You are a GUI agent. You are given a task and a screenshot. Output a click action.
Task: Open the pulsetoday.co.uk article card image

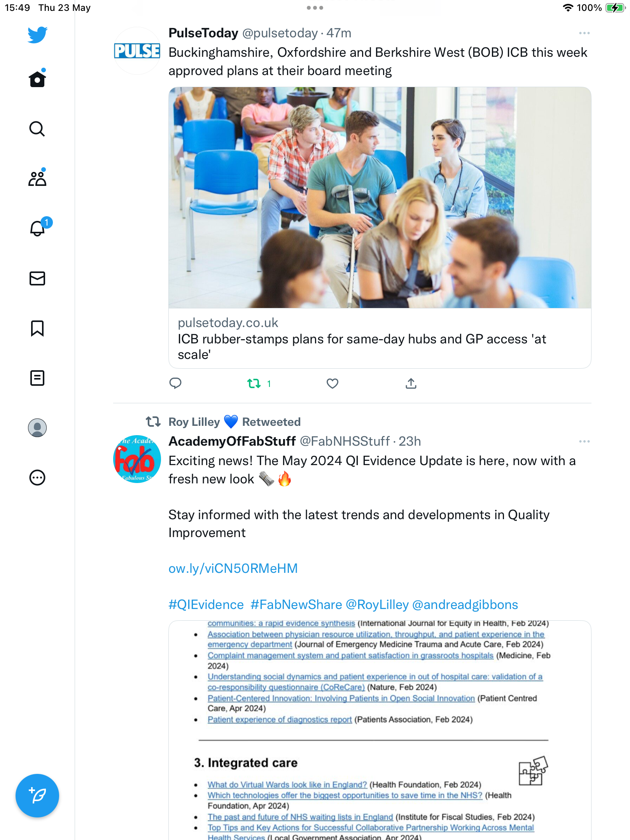[x=380, y=198]
